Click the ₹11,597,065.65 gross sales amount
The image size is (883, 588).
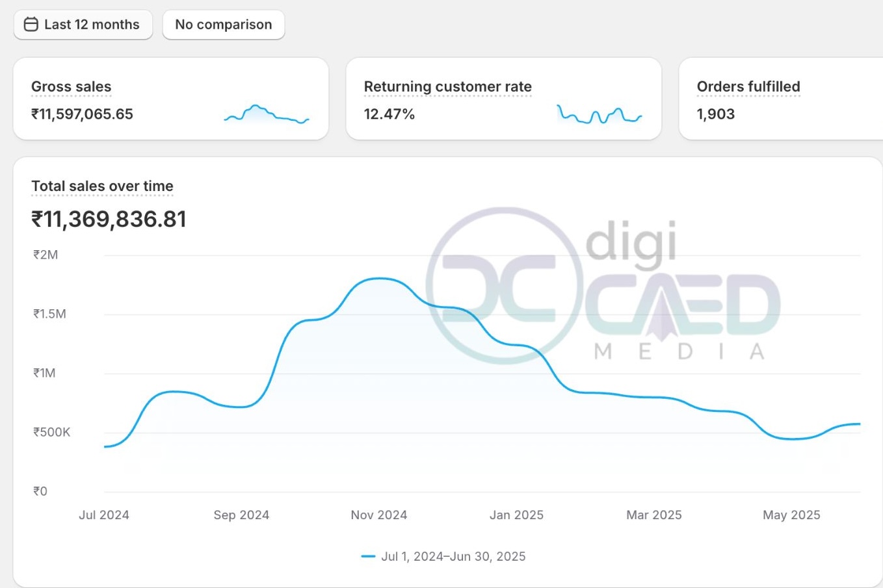(82, 114)
